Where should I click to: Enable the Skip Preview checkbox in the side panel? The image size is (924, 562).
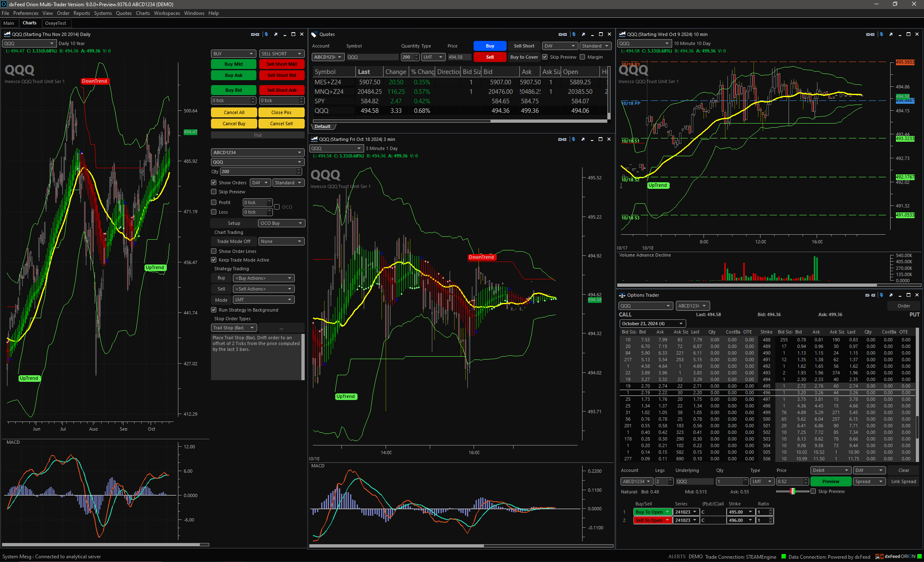coord(214,191)
